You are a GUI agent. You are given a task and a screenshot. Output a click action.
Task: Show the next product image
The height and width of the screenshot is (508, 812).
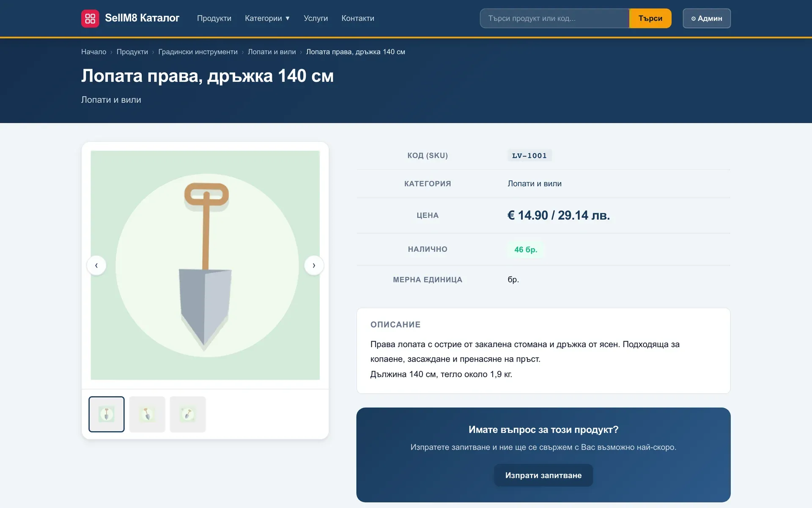click(x=314, y=265)
